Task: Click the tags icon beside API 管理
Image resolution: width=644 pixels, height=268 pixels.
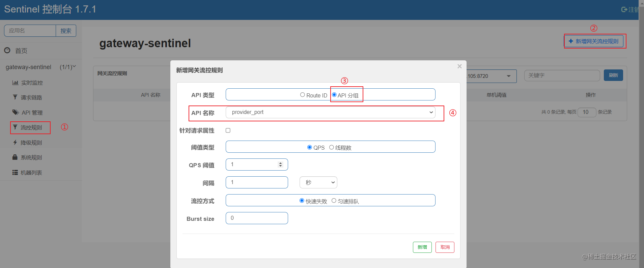Action: 16,112
